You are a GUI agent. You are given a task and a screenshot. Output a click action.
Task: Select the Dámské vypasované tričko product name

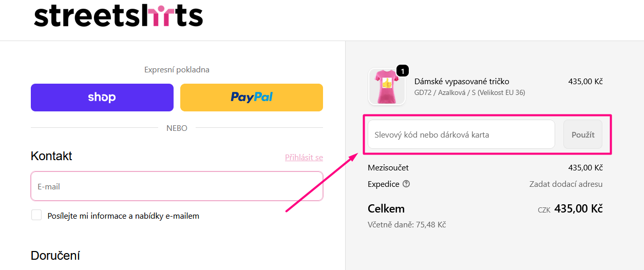pyautogui.click(x=462, y=82)
